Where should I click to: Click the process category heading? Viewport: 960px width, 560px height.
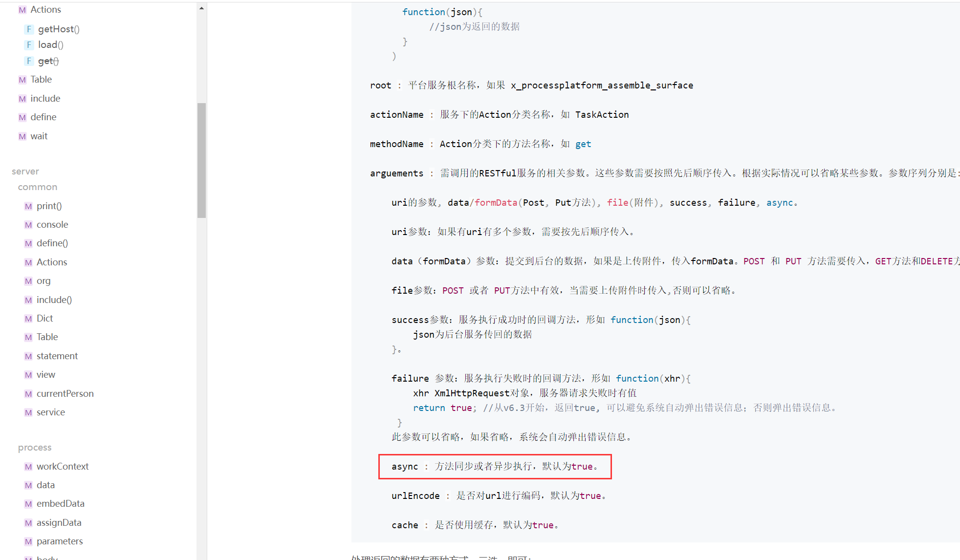(35, 448)
